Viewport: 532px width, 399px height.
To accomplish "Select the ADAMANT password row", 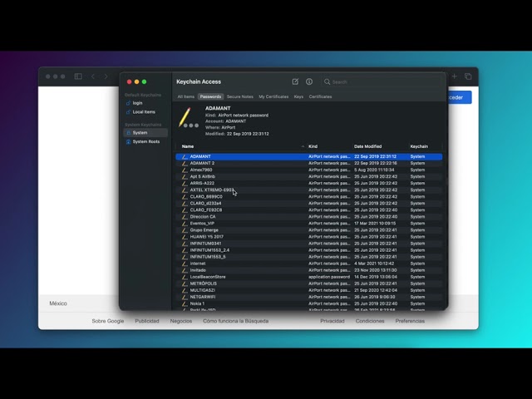I will [308, 156].
